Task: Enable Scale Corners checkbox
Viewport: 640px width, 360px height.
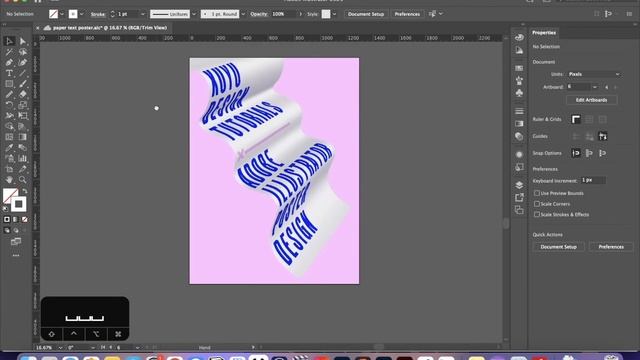Action: (537, 204)
